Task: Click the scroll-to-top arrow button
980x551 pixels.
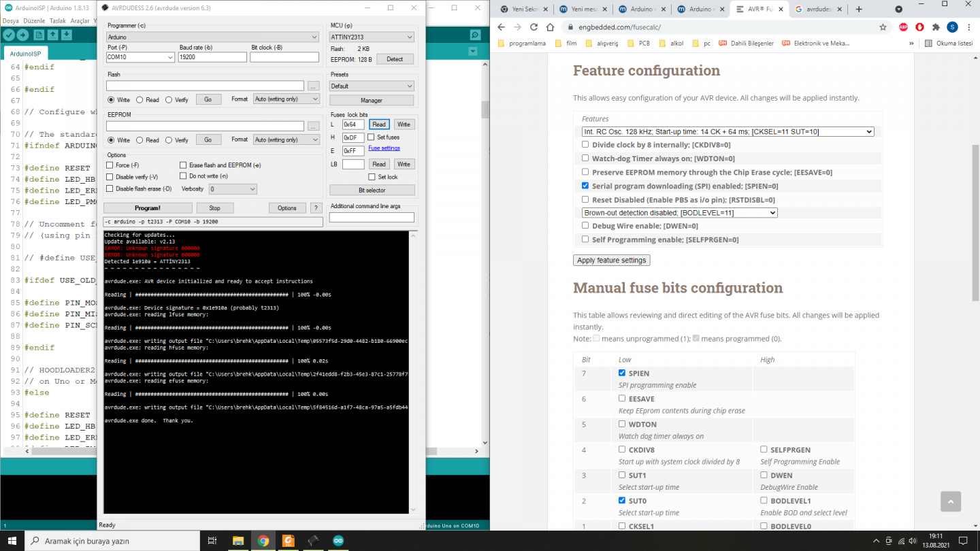Action: click(950, 501)
